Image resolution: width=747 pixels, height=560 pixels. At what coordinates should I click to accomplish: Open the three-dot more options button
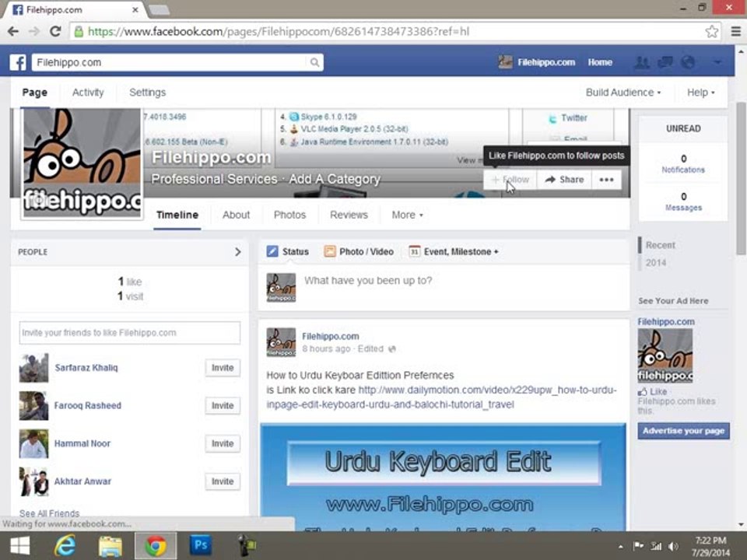pyautogui.click(x=606, y=180)
